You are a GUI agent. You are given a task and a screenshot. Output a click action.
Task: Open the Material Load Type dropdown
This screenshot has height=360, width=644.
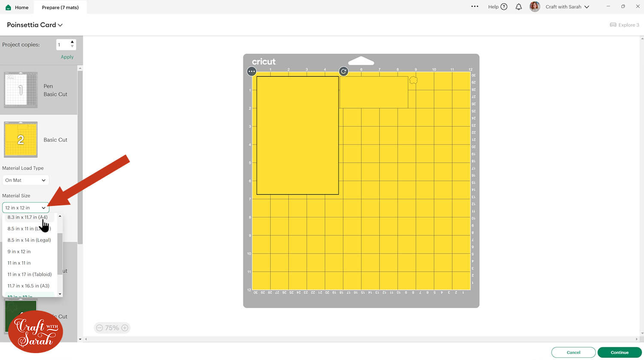[x=25, y=180]
